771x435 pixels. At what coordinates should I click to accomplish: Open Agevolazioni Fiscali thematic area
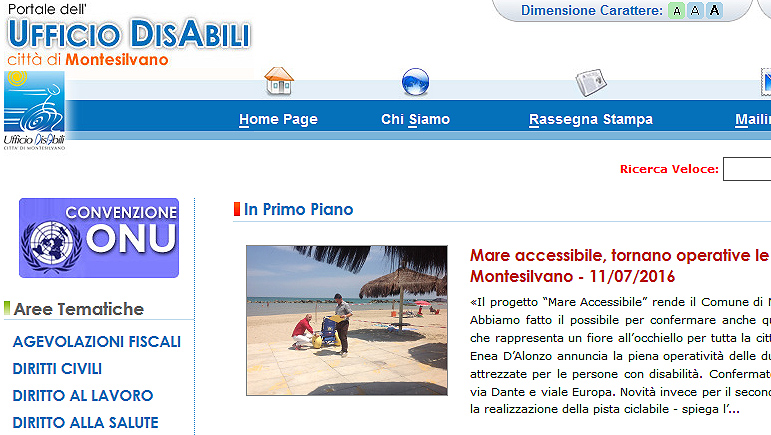(x=97, y=342)
